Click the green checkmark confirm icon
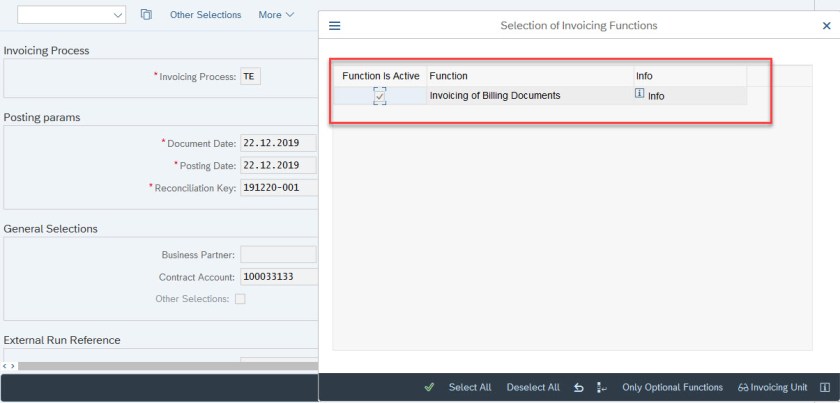Screen dimensions: 840x403 point(429,388)
